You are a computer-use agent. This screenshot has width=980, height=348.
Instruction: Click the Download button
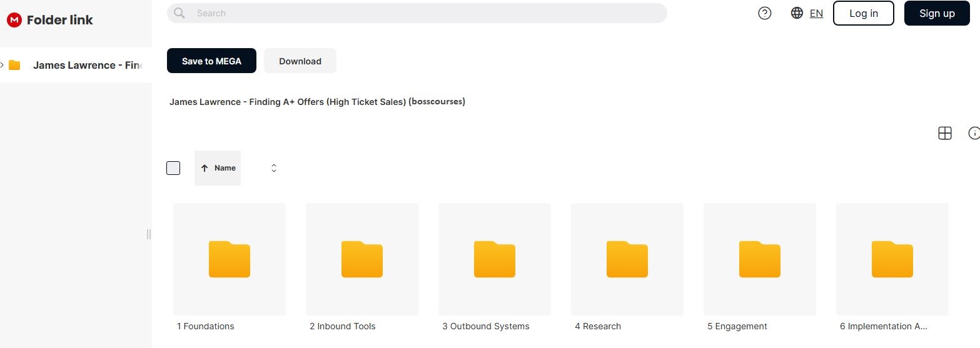[300, 61]
